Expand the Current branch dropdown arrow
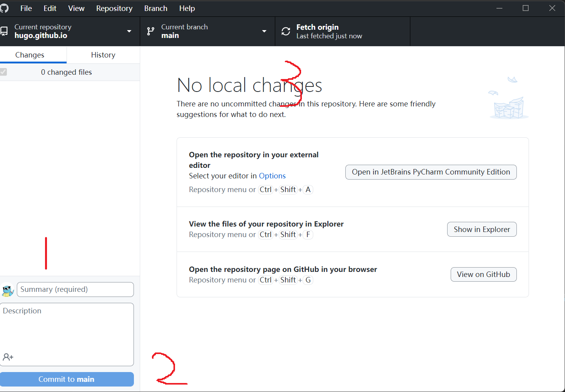This screenshot has width=565, height=392. [264, 31]
